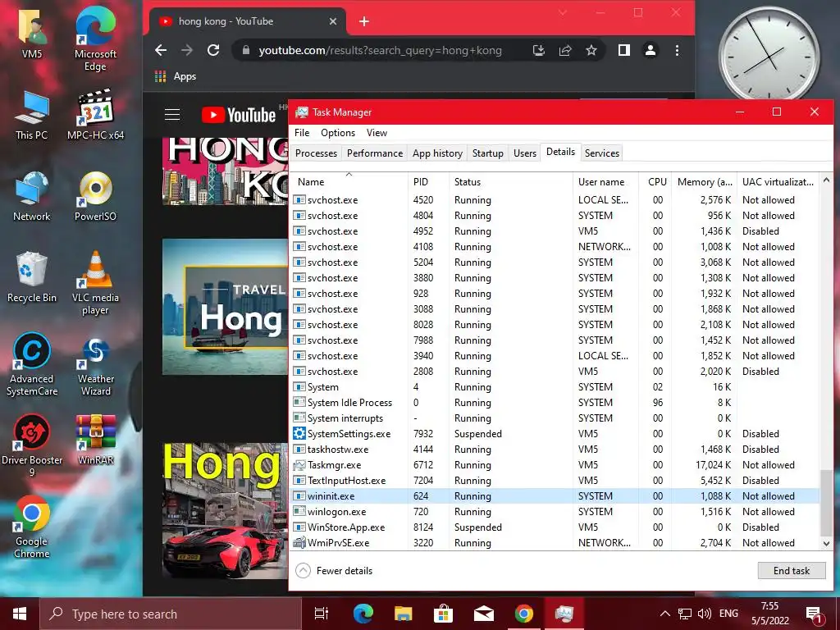Open the Windows Start menu

click(x=20, y=614)
